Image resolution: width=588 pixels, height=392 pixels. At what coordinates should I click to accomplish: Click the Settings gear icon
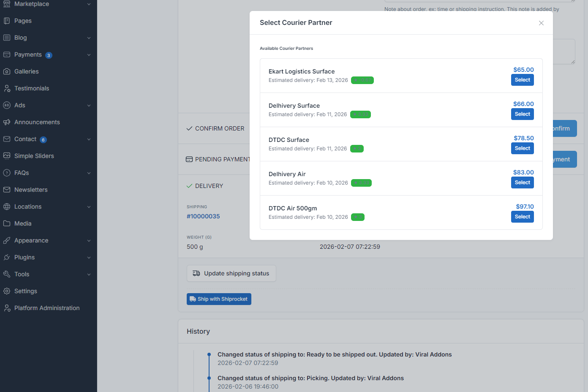tap(7, 291)
